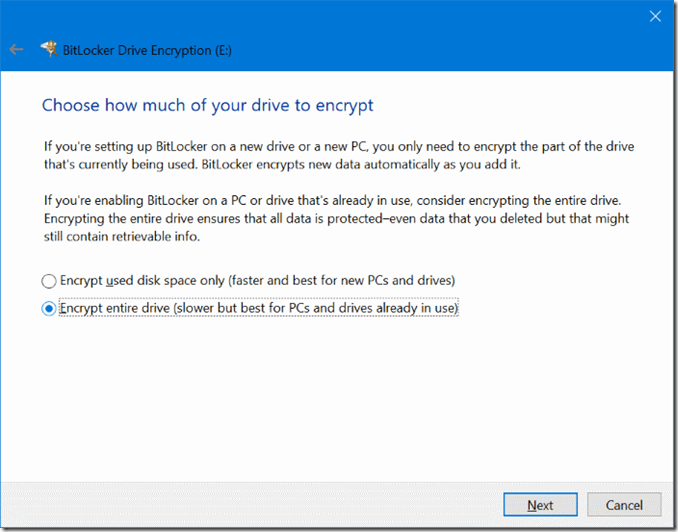678x532 pixels.
Task: Close the BitLocker wizard window
Action: click(655, 16)
